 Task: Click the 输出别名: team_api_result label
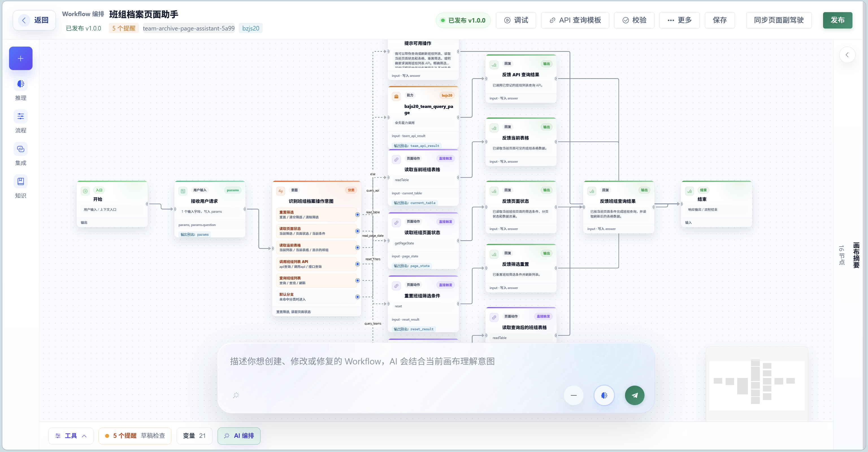416,146
